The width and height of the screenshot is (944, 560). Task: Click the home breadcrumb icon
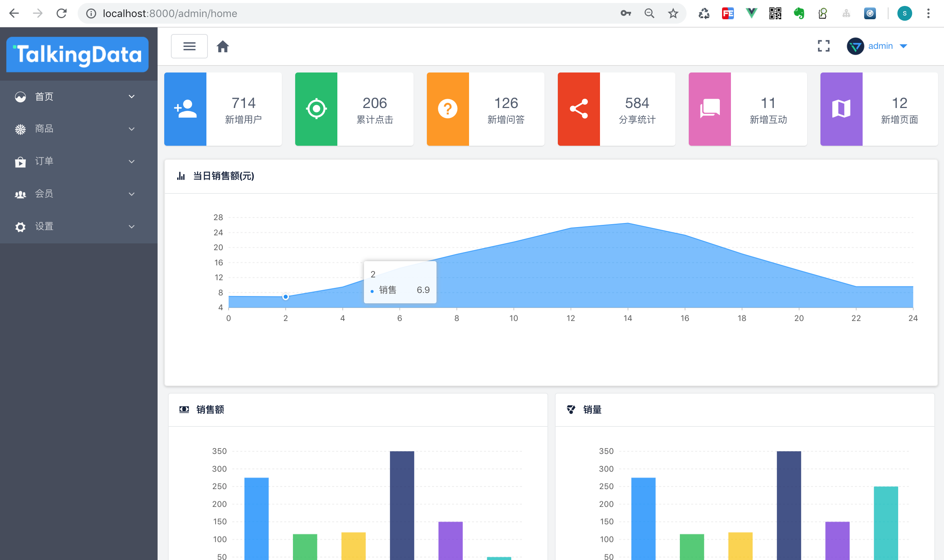(223, 46)
